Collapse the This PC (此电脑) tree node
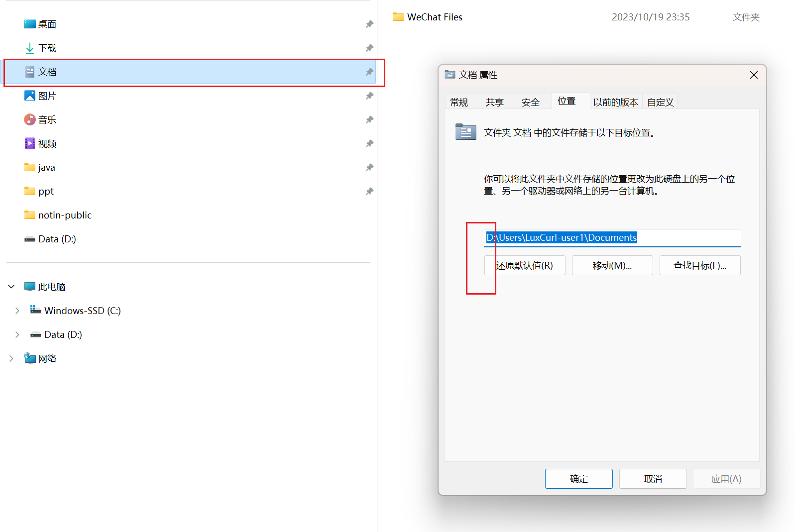The image size is (795, 532). pyautogui.click(x=11, y=287)
